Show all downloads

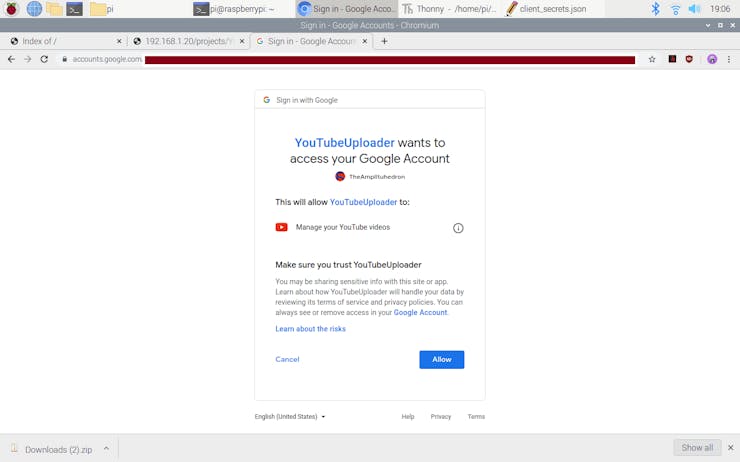tap(697, 447)
